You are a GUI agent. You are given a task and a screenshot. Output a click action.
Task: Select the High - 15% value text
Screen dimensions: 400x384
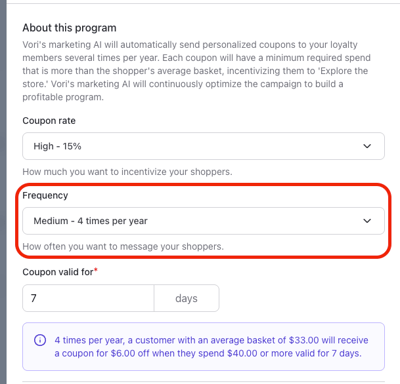click(x=57, y=146)
